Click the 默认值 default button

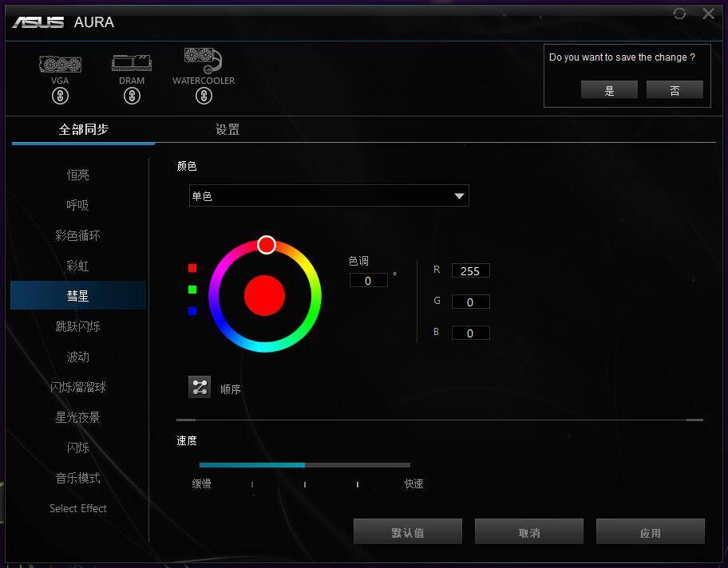tap(408, 531)
